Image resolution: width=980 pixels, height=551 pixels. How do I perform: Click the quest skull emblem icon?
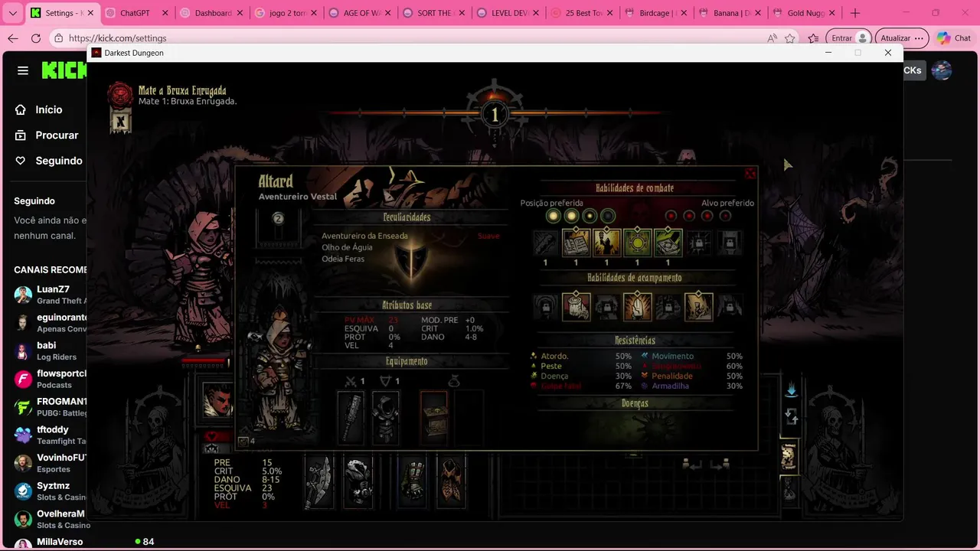[x=120, y=95]
